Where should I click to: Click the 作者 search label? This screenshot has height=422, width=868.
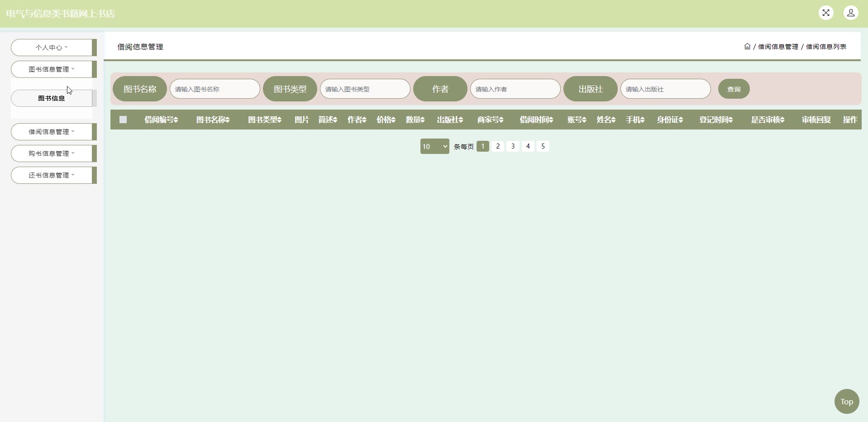pos(440,89)
